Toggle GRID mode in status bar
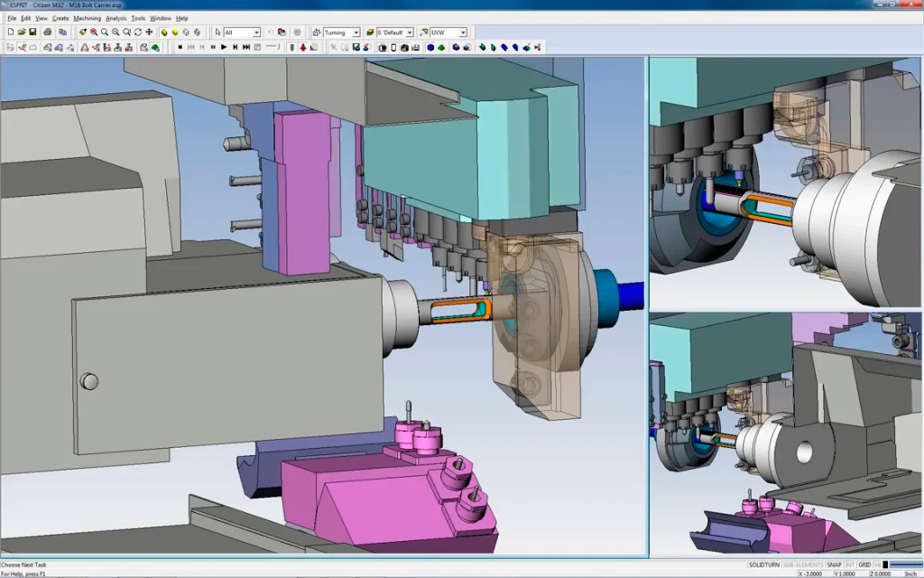The width and height of the screenshot is (924, 578). (864, 564)
